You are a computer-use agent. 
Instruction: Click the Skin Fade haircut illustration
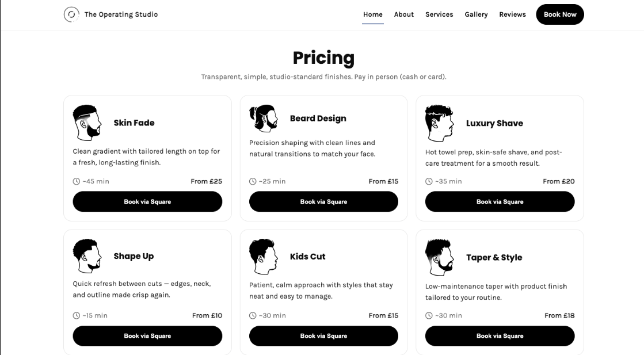click(x=87, y=123)
